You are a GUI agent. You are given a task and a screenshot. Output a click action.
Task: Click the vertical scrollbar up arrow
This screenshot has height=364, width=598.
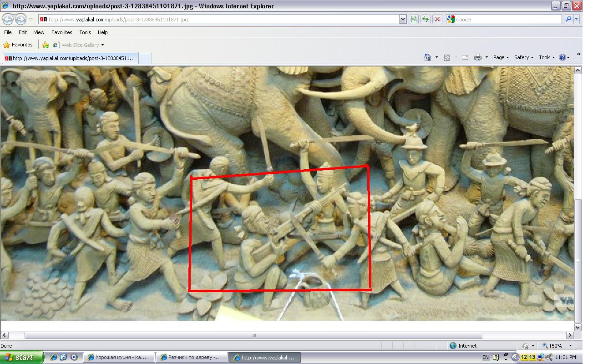click(x=578, y=71)
